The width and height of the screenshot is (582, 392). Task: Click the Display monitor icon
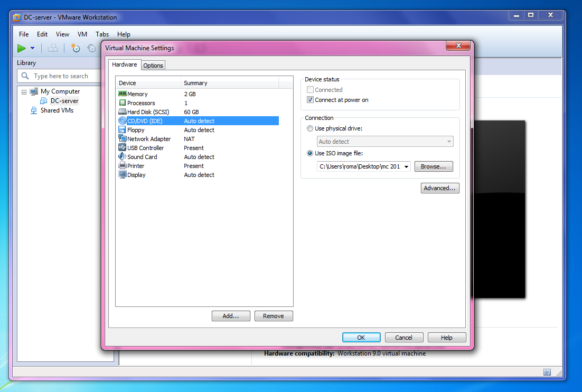tap(123, 174)
